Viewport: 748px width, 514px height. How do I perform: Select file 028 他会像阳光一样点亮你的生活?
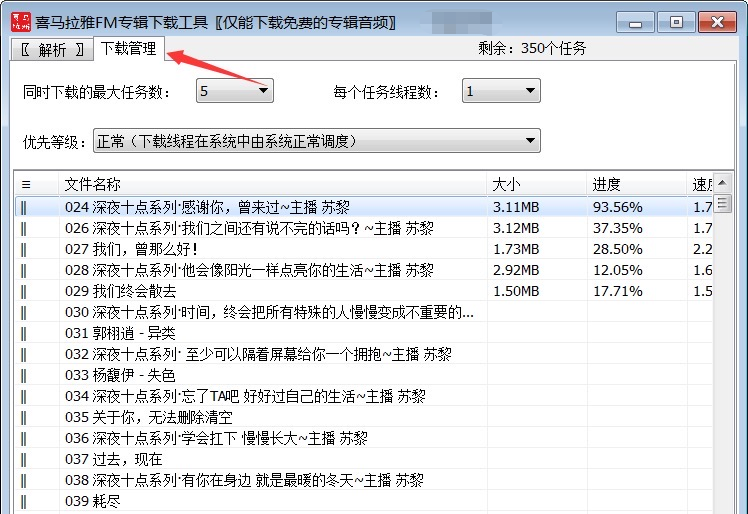(x=249, y=270)
